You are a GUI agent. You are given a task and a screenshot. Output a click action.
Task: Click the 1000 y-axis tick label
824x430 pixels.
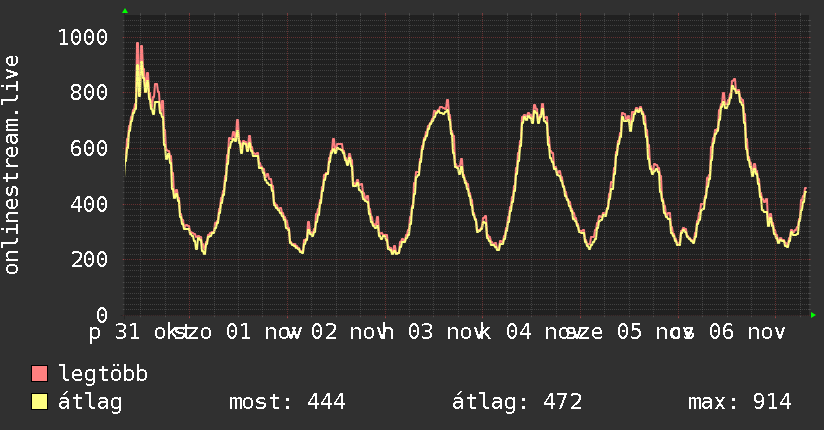click(x=82, y=38)
